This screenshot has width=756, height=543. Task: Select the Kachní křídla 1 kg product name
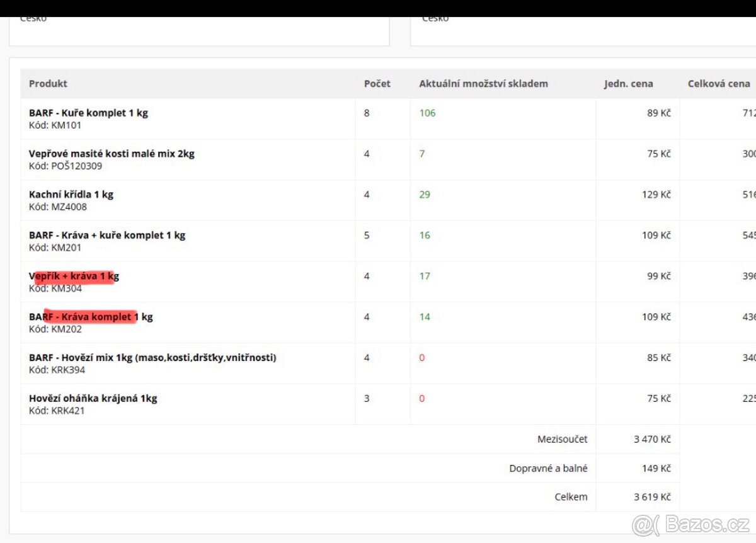point(71,194)
